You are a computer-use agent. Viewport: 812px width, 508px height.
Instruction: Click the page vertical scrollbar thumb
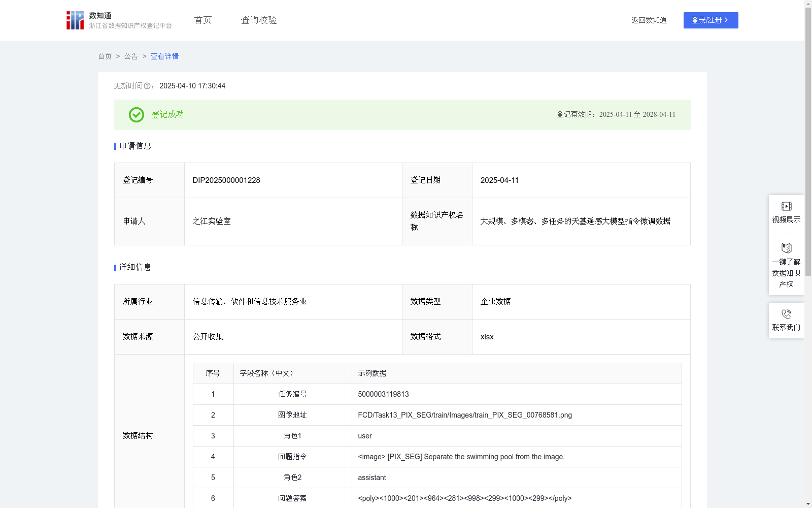808,142
